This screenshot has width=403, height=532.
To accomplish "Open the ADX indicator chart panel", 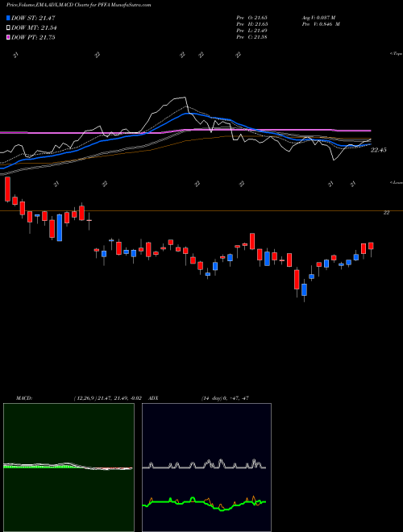I will [206, 468].
